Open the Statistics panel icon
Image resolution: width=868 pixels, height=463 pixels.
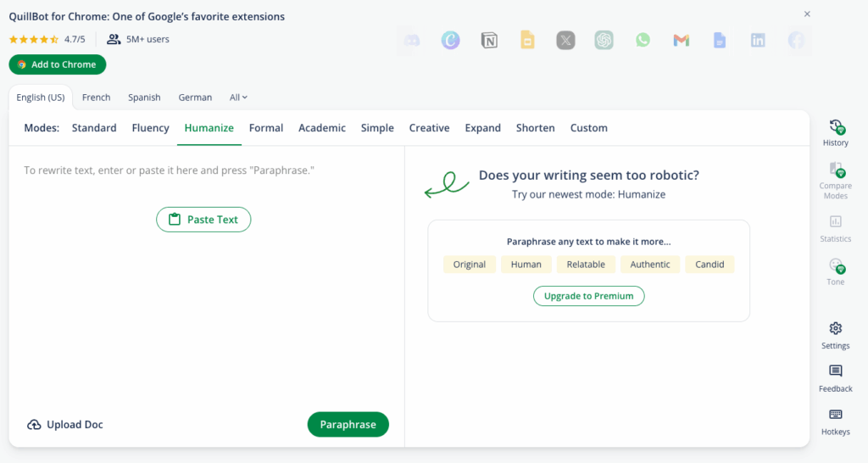pos(835,221)
